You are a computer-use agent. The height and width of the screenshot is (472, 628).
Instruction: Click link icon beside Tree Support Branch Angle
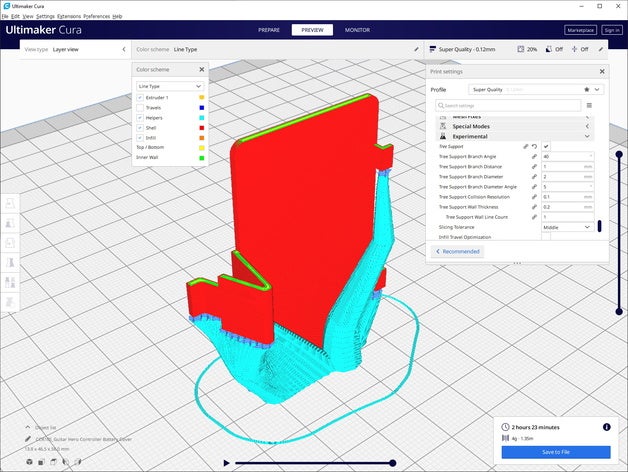point(534,156)
